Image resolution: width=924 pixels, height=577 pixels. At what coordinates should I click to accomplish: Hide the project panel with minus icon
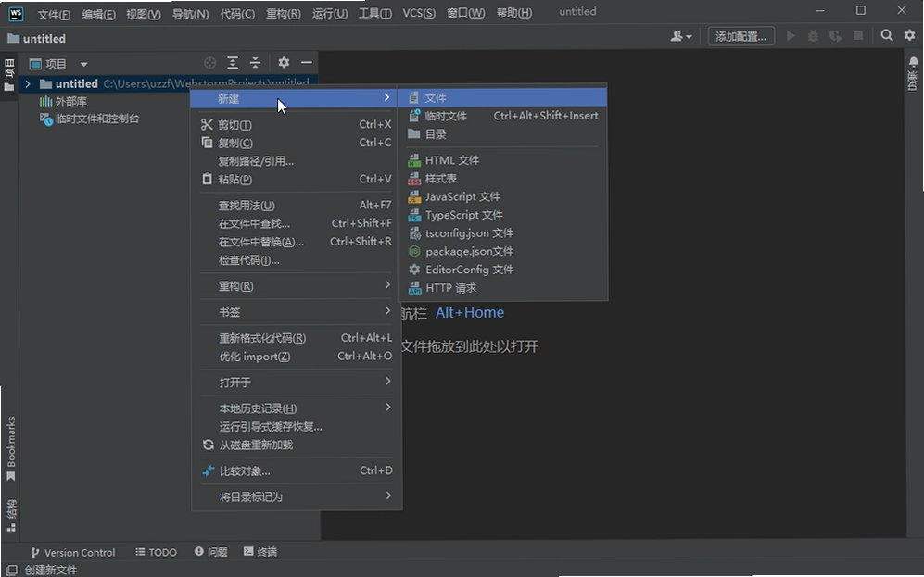tap(307, 62)
